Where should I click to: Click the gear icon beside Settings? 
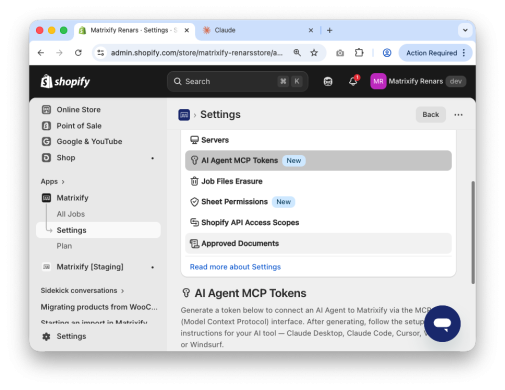(46, 336)
